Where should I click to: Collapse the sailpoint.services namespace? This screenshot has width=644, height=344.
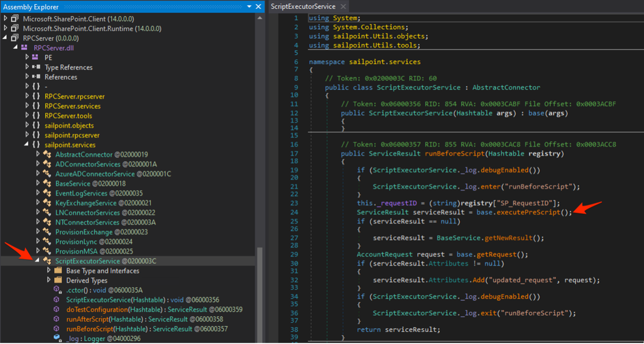click(x=27, y=145)
